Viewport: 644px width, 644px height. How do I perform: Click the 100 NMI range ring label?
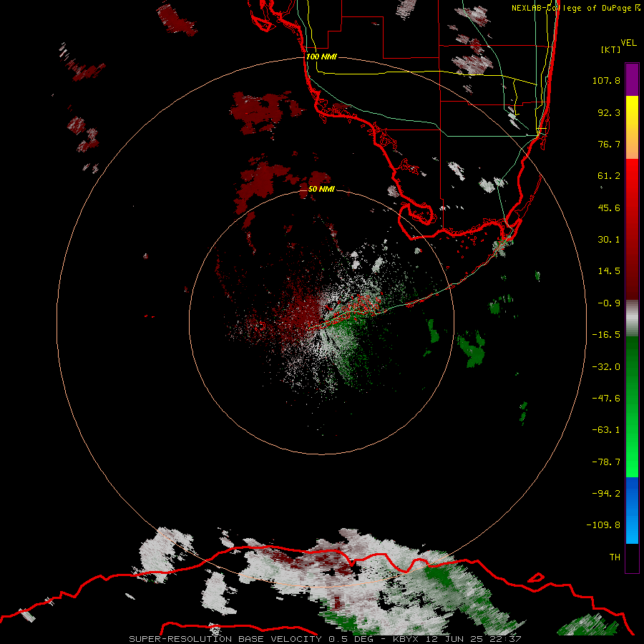[321, 57]
